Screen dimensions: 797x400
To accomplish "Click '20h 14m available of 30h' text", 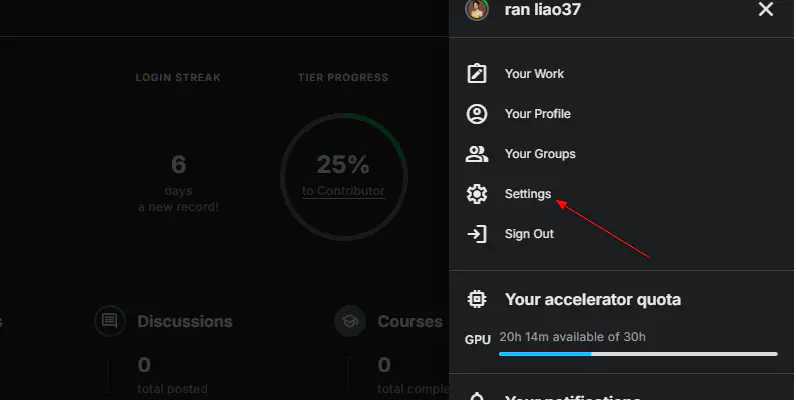I will 572,337.
